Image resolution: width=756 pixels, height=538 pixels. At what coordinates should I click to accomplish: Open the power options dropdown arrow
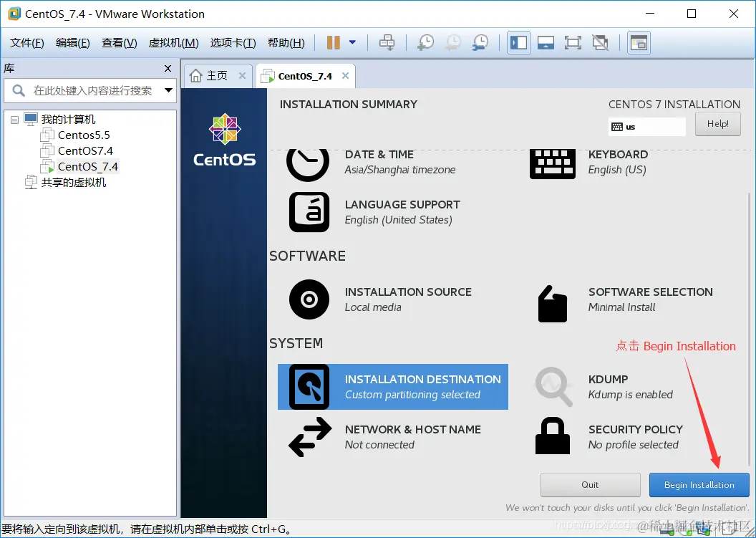(x=352, y=42)
